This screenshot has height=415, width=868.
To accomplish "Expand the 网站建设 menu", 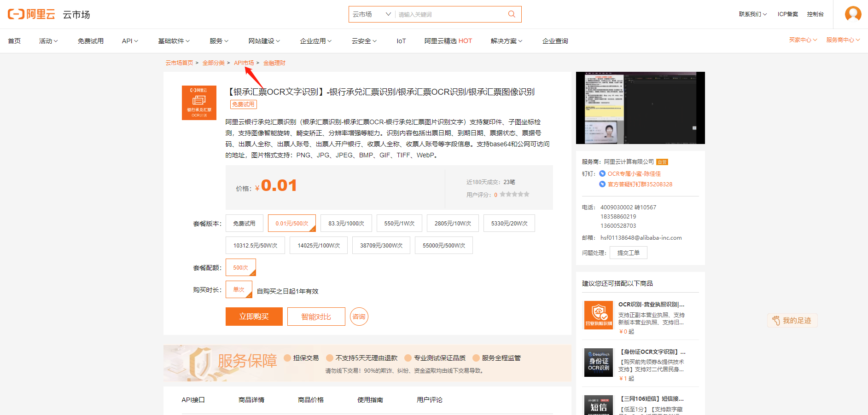I will [264, 41].
